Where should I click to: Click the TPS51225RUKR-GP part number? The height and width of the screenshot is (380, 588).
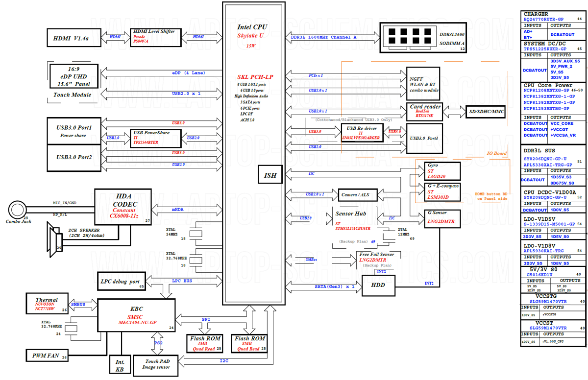tap(545, 49)
